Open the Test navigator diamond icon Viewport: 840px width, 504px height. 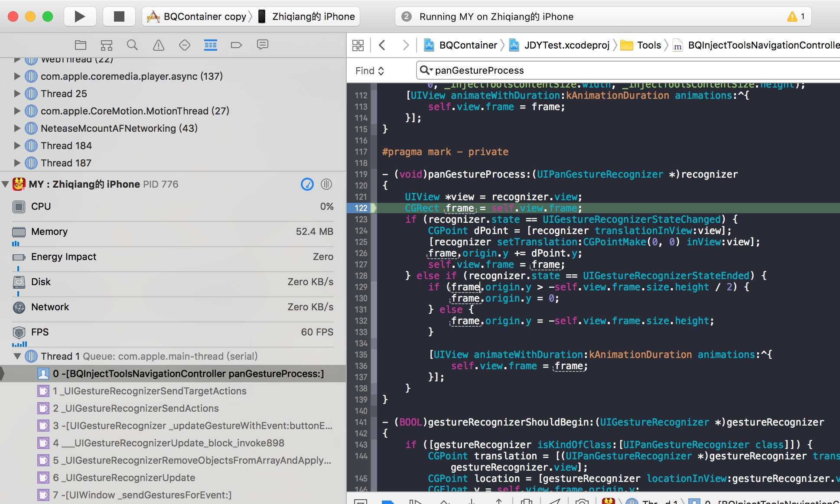(x=185, y=45)
